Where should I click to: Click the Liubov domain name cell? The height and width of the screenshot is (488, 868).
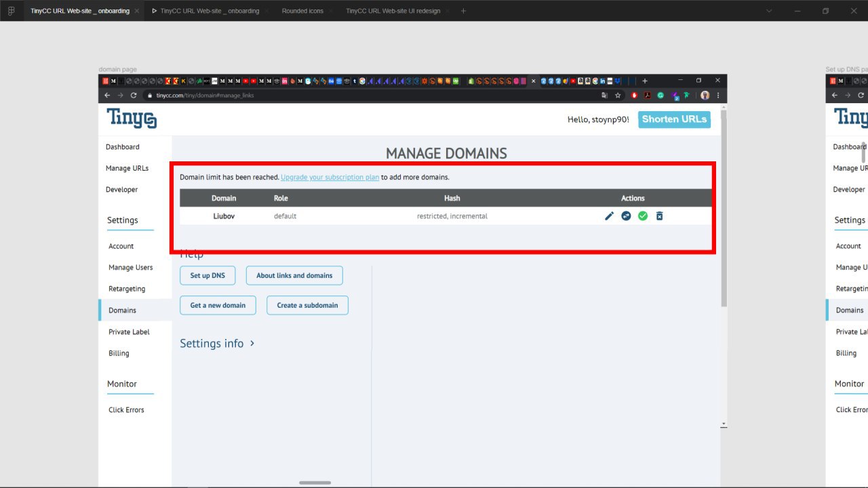pyautogui.click(x=224, y=216)
